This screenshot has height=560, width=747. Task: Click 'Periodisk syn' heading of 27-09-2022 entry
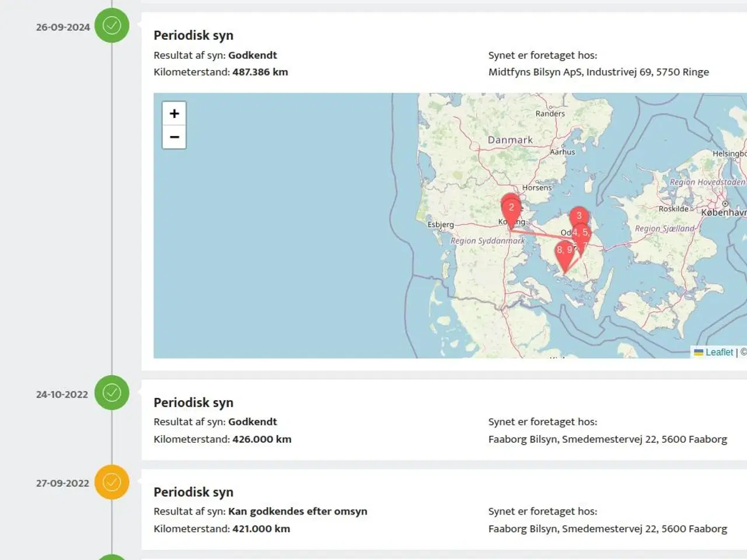tap(193, 492)
